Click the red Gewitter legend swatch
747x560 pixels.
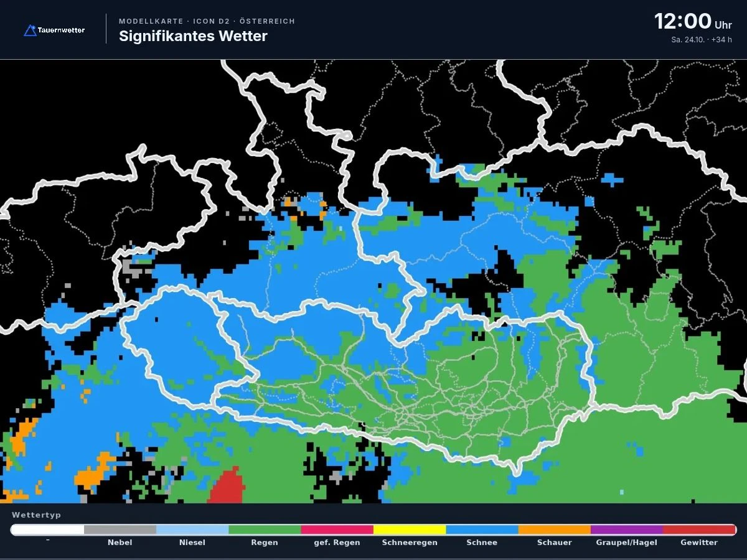(699, 530)
